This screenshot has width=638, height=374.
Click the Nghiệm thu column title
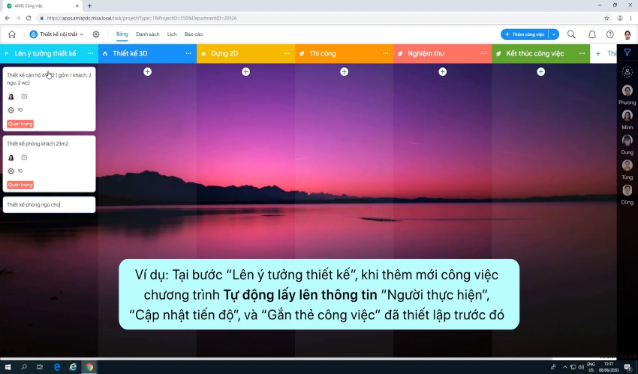(x=426, y=53)
